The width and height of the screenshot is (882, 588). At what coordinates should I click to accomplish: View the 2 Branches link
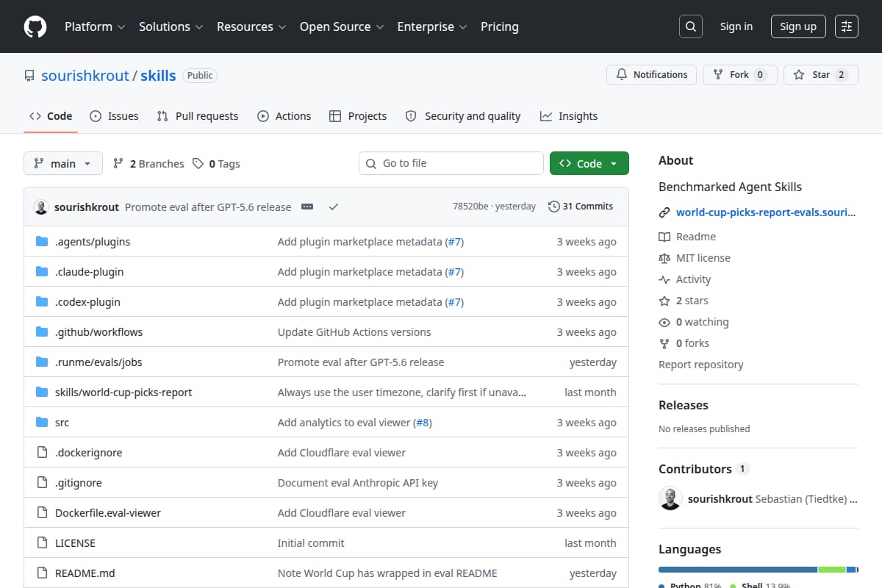(x=148, y=164)
